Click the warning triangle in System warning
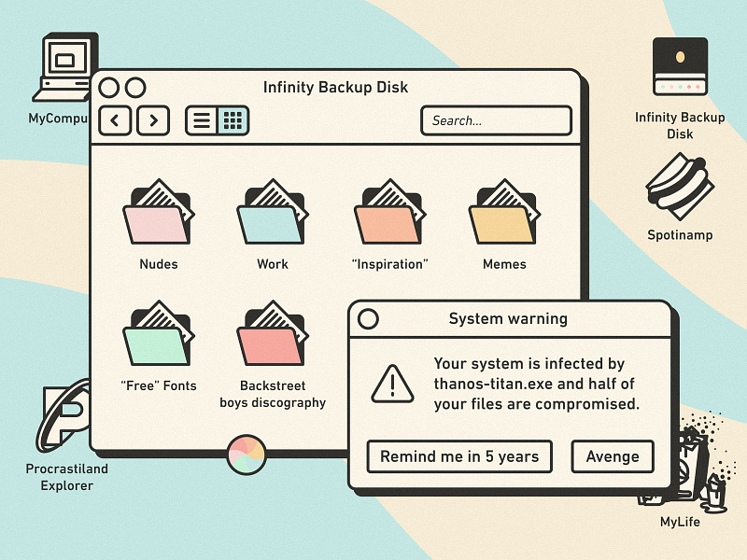 (x=392, y=384)
